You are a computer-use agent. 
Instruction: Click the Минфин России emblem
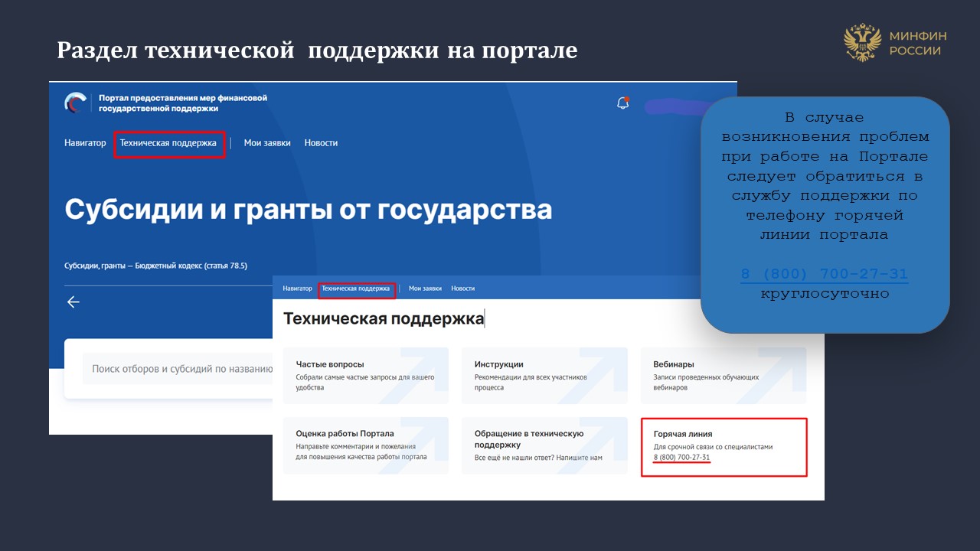point(862,43)
